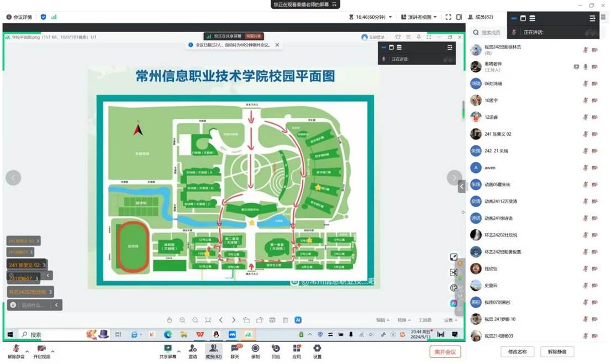Click next image arrow on right of viewer
This screenshot has width=611, height=364.
[454, 178]
